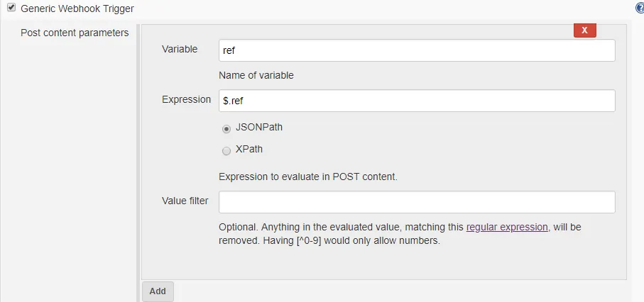
Task: Click the Variable field label
Action: pos(180,50)
